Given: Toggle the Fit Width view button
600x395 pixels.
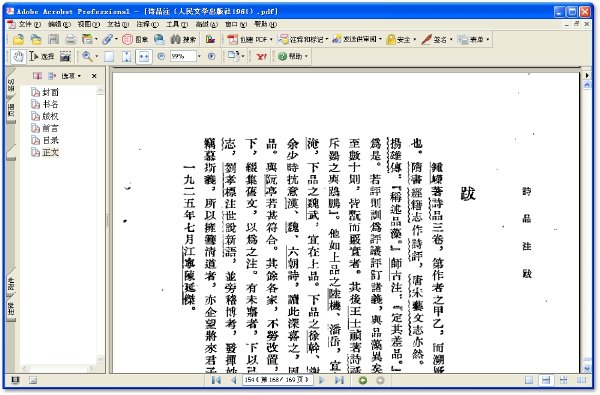Looking at the screenshot, I should pos(143,57).
